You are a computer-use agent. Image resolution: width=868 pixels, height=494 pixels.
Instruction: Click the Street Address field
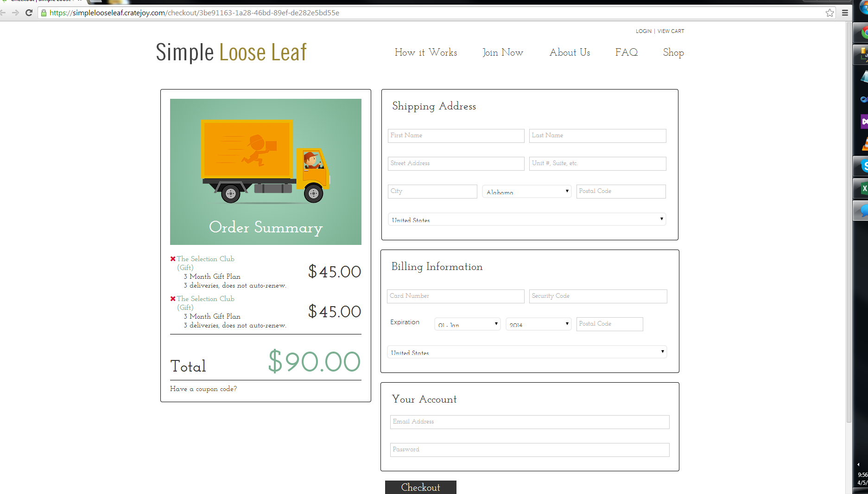[456, 164]
